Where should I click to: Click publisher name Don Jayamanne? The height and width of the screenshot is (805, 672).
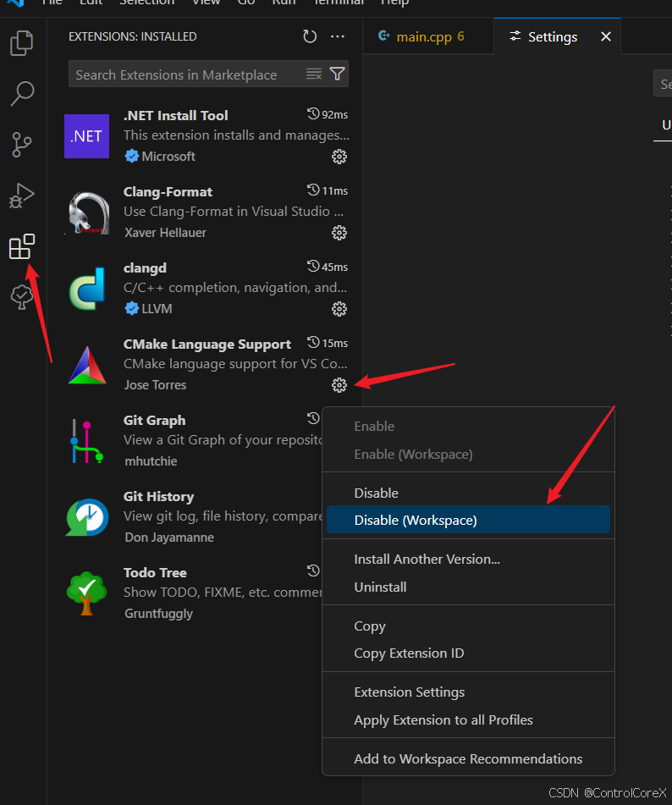[x=169, y=538]
